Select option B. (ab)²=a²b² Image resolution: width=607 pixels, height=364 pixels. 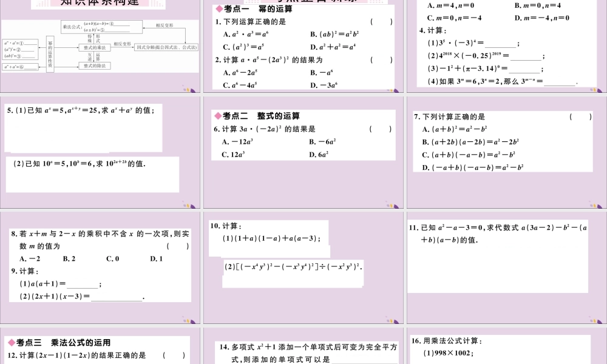[x=334, y=34]
